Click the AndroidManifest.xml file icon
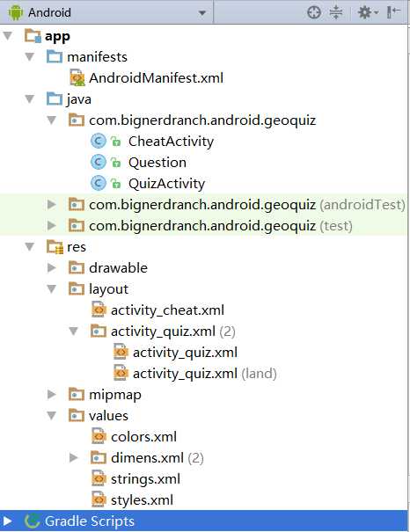The width and height of the screenshot is (410, 532). pyautogui.click(x=77, y=77)
